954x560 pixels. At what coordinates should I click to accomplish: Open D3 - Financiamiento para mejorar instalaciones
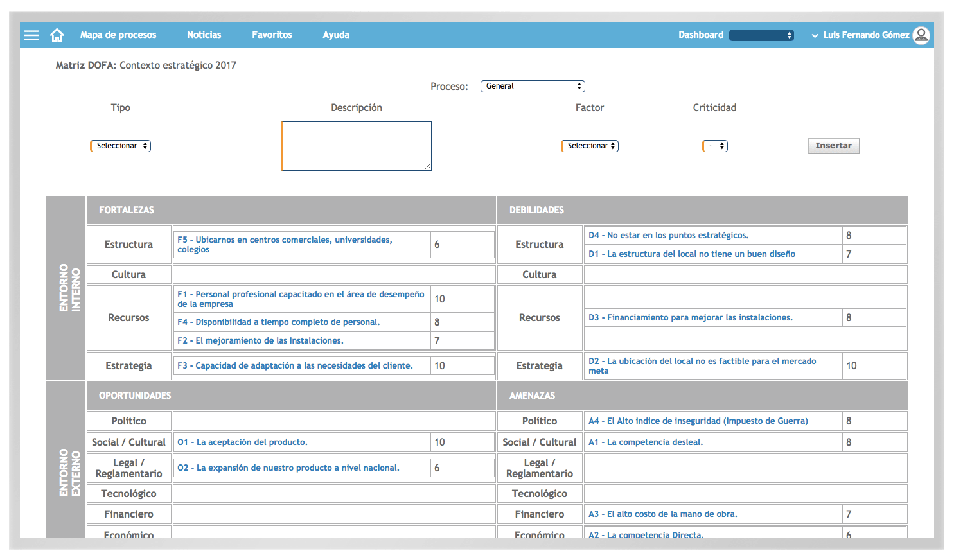[691, 317]
